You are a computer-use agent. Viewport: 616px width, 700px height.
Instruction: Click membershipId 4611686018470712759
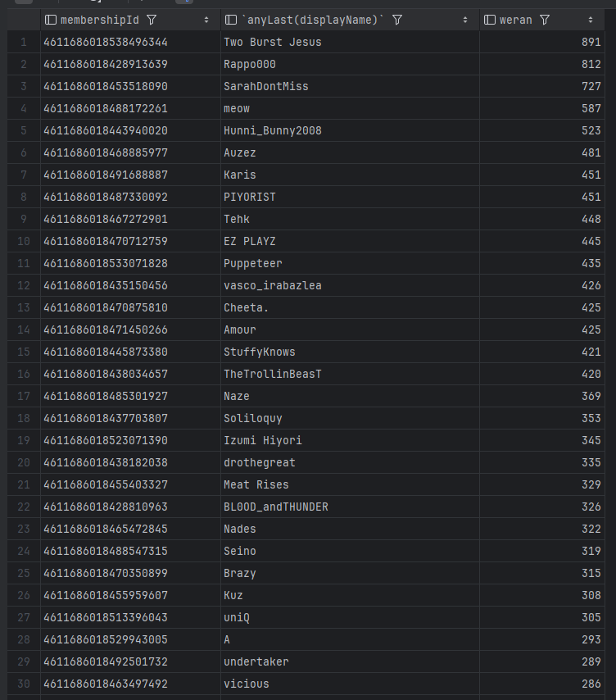(x=130, y=241)
